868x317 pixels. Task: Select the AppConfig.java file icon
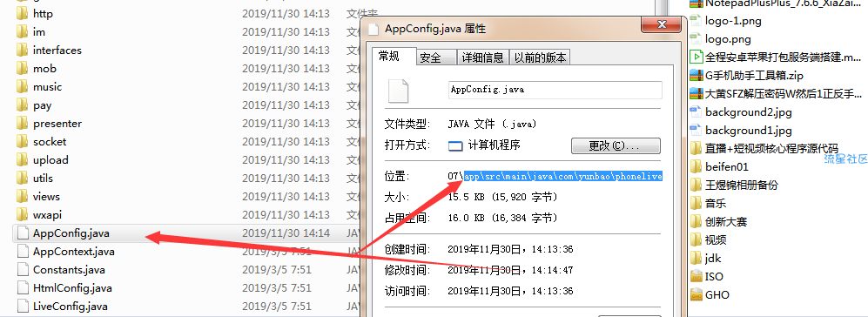tap(22, 233)
